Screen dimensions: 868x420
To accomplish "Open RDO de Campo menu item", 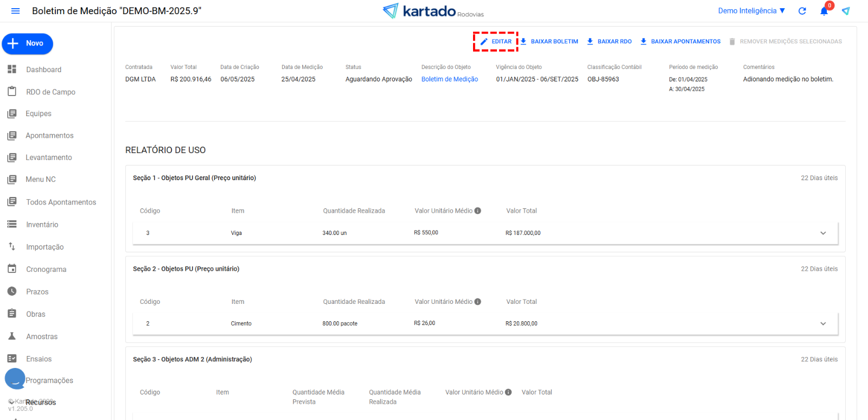I will [50, 92].
